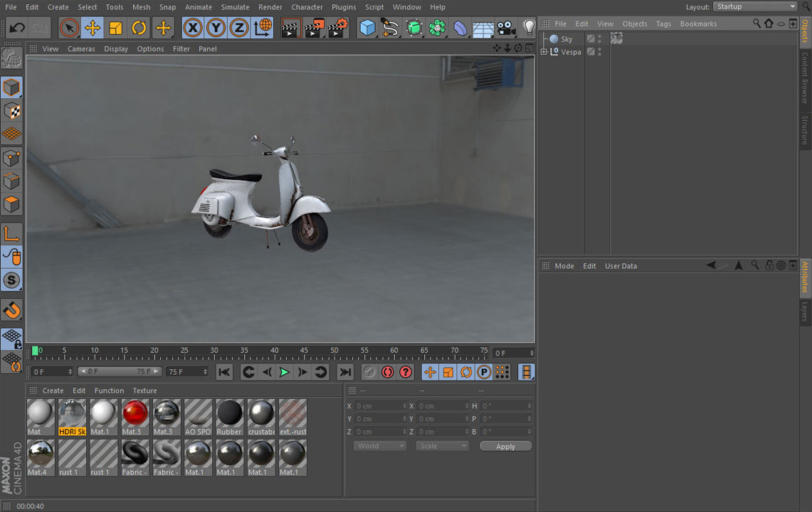Switch to Polygons mode in left toolbar
Screen dimensions: 812x512
[11, 204]
